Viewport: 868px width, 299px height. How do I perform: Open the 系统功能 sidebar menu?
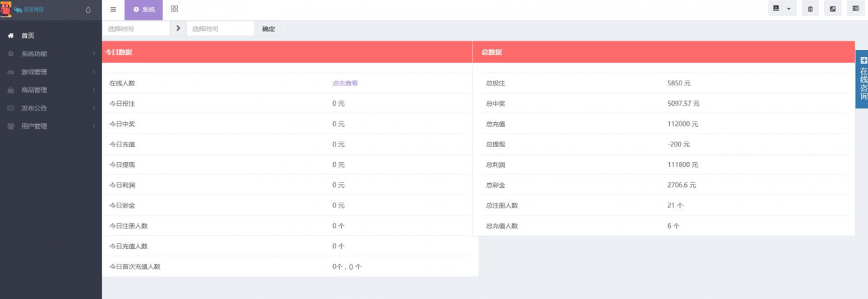pos(51,54)
